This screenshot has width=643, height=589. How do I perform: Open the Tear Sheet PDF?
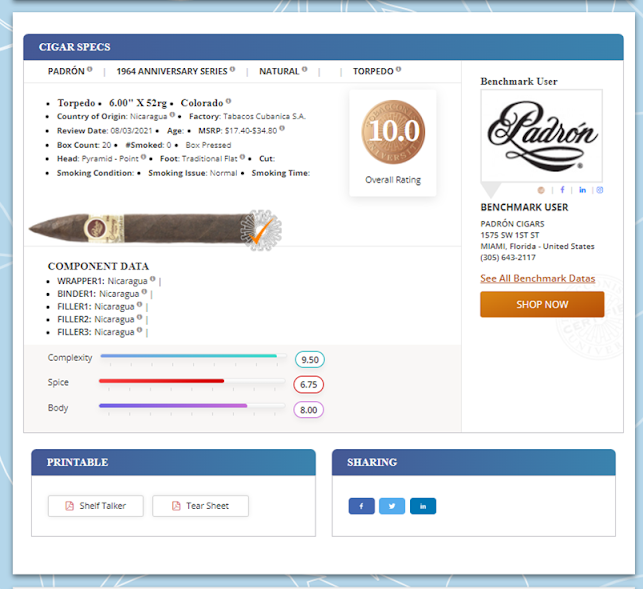coord(200,506)
